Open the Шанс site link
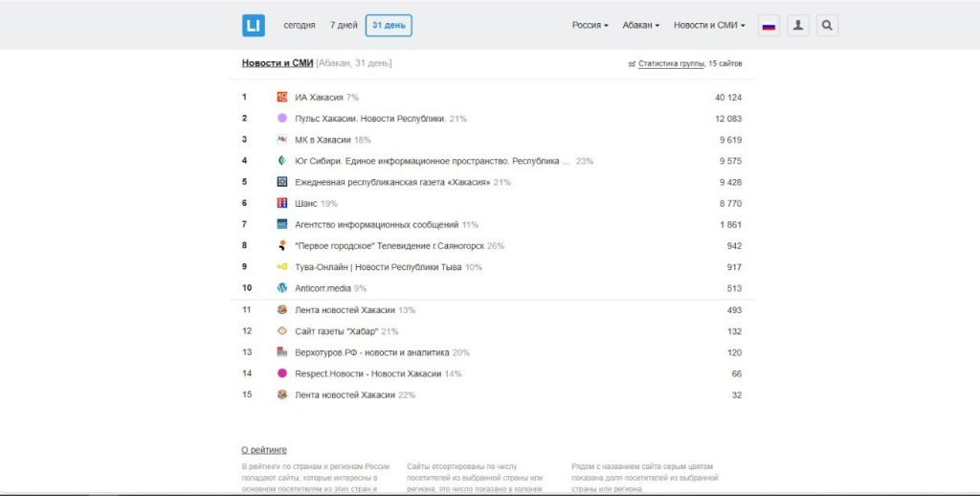 tap(306, 203)
